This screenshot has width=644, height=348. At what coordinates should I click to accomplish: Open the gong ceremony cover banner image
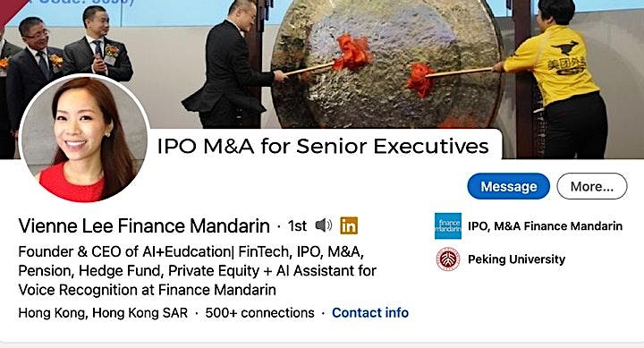(x=322, y=80)
